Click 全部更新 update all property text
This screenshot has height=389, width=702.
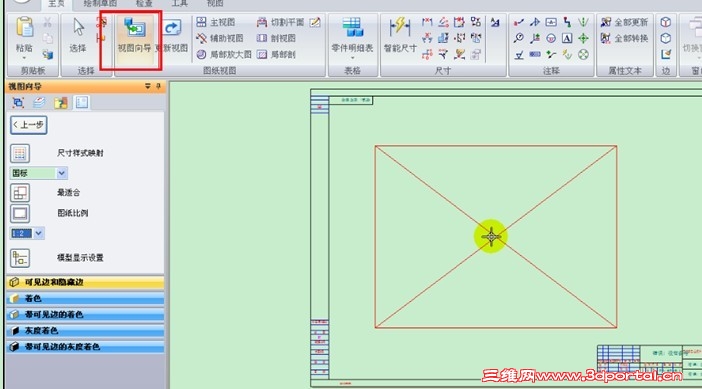click(625, 22)
